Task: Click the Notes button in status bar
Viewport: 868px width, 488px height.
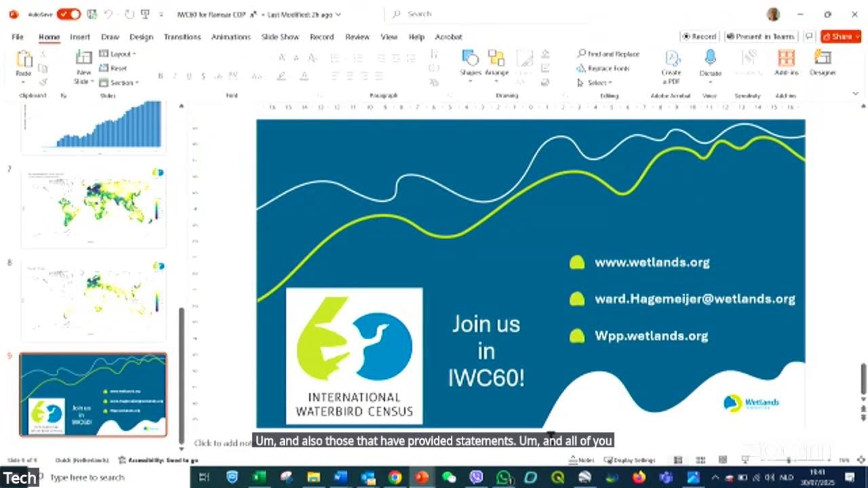Action: 583,460
